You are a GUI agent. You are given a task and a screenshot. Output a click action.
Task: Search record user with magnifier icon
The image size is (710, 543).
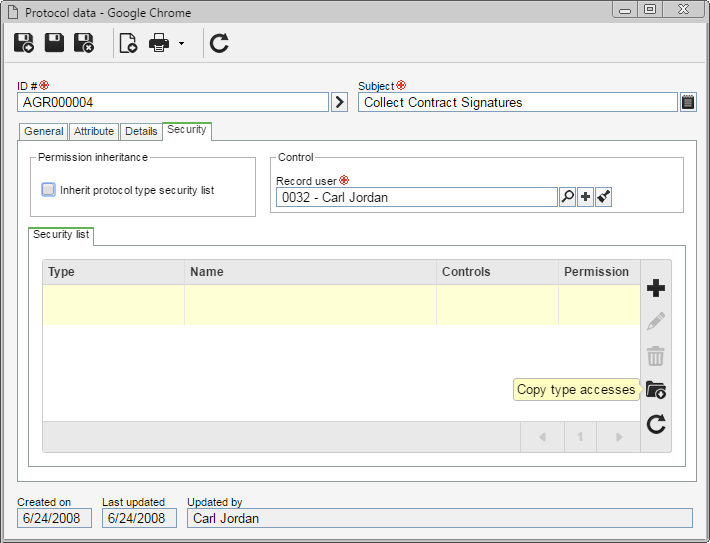click(567, 197)
